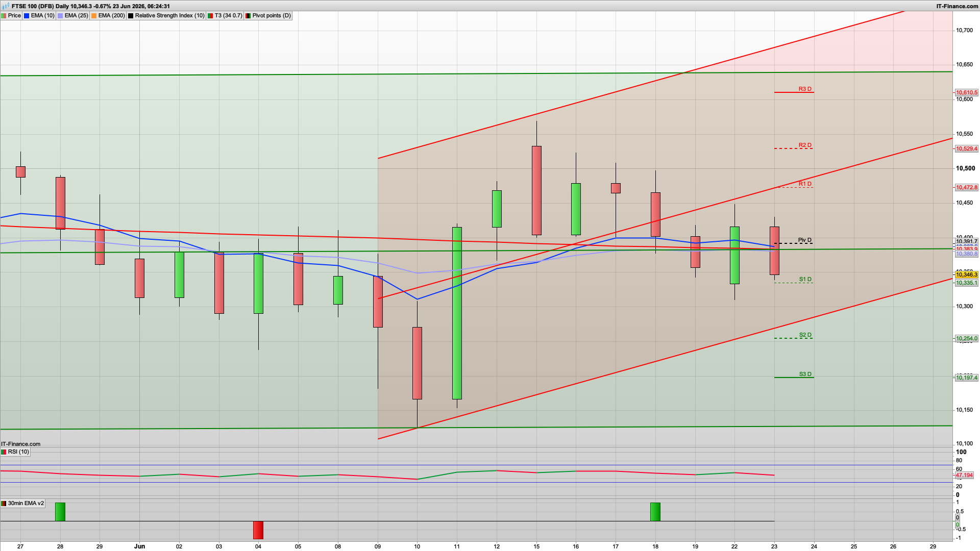Select the S2 D support label

pos(805,335)
